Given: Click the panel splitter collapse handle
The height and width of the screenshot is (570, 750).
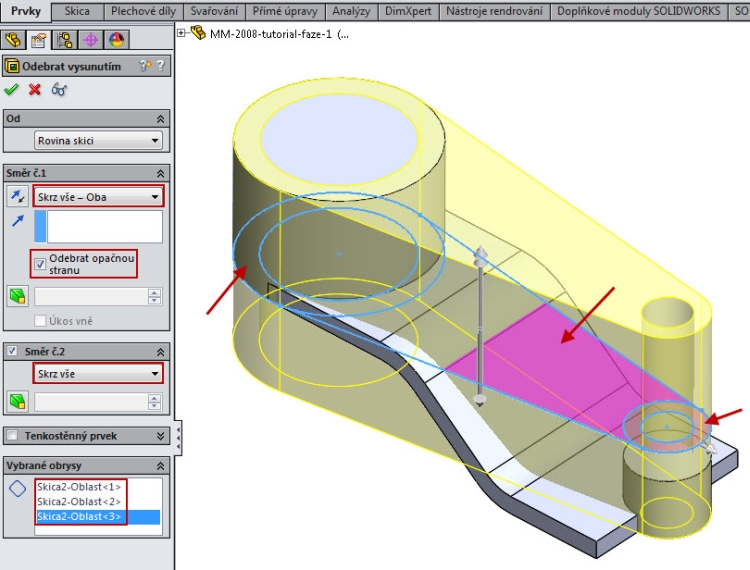Looking at the screenshot, I should 178,438.
